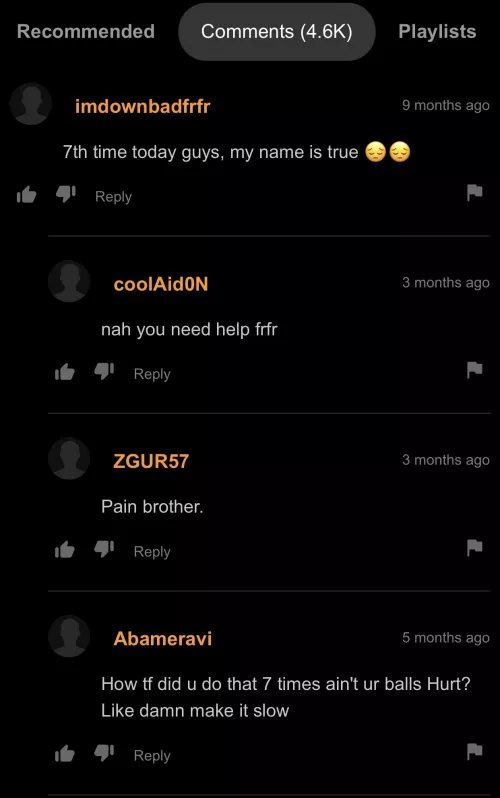The image size is (500, 798).
Task: View the imdownbadfrfr avatar
Action: coord(31,104)
